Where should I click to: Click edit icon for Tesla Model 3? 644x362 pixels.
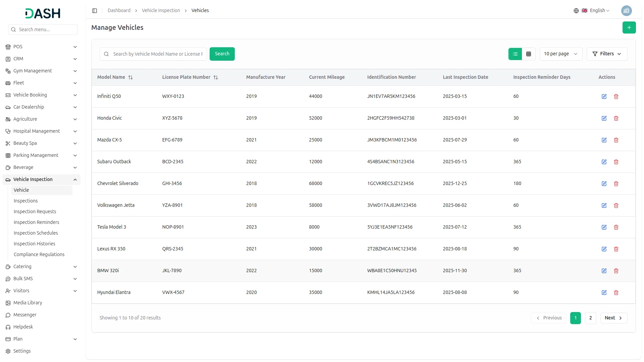tap(604, 227)
